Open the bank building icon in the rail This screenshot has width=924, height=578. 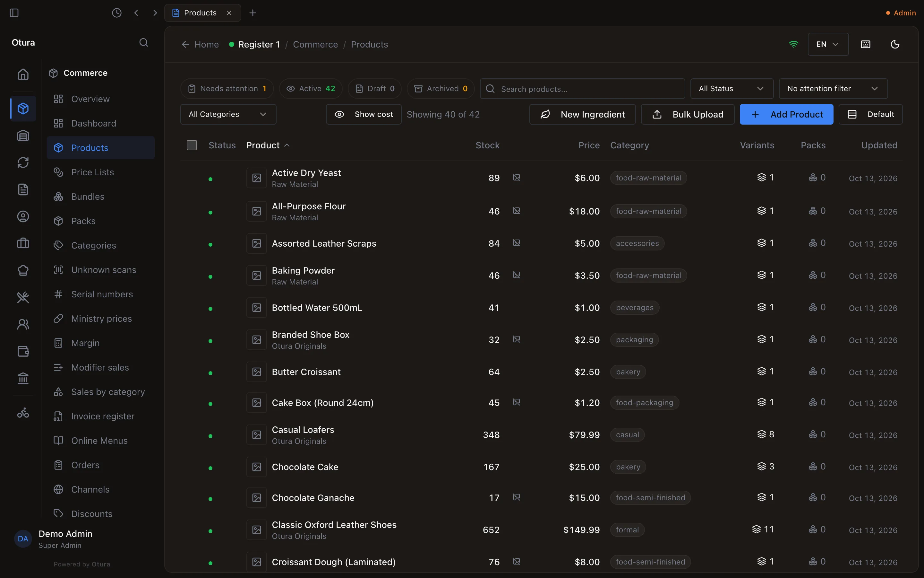pyautogui.click(x=23, y=379)
